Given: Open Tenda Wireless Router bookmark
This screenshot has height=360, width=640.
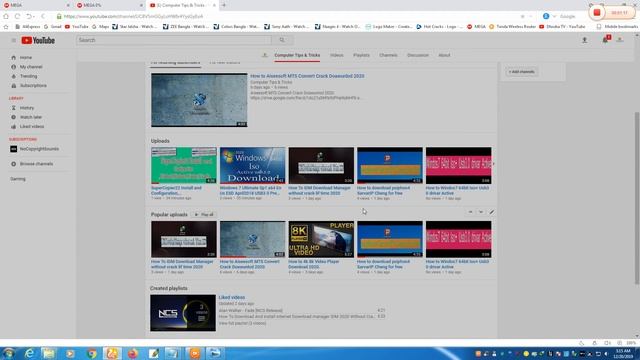Looking at the screenshot, I should (x=513, y=27).
